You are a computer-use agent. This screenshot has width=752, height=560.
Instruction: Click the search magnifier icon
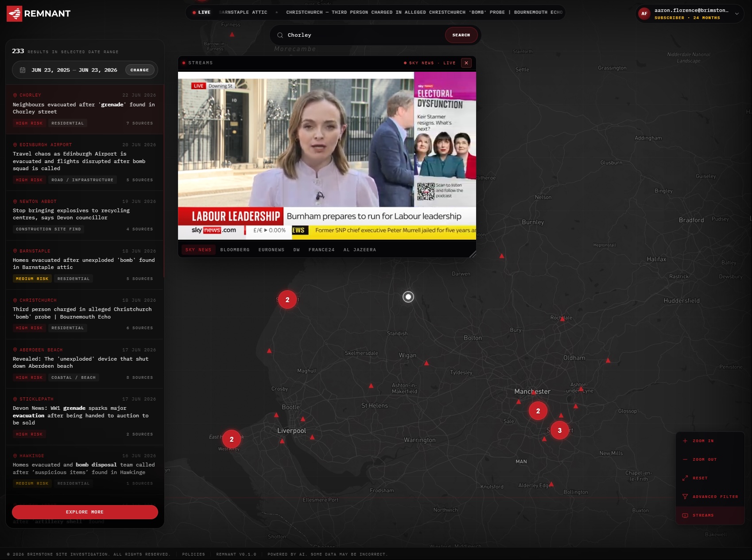[x=280, y=35]
